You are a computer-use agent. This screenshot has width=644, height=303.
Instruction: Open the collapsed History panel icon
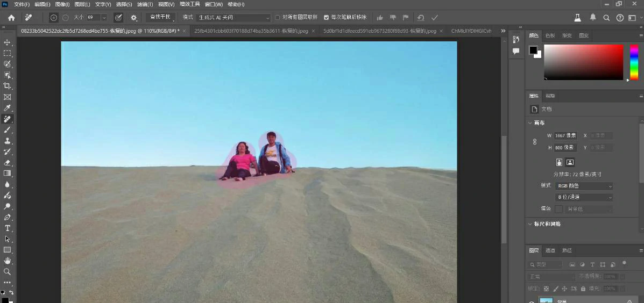[516, 40]
